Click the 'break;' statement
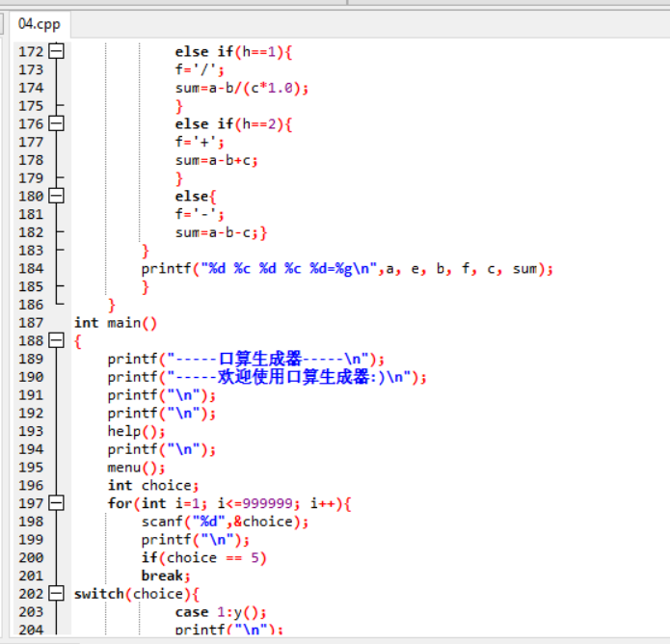Screen dimensions: 670x644 click(166, 576)
